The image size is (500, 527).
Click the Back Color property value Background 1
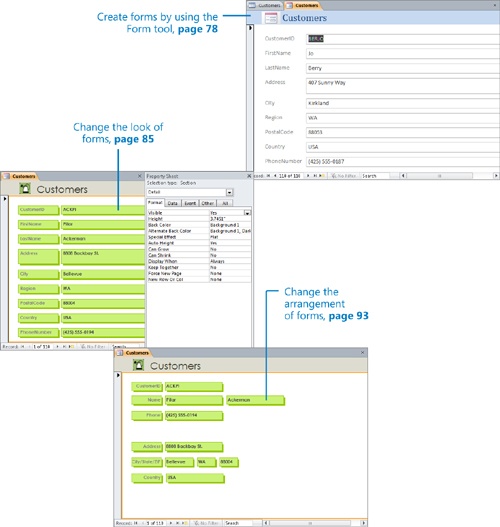coord(230,225)
